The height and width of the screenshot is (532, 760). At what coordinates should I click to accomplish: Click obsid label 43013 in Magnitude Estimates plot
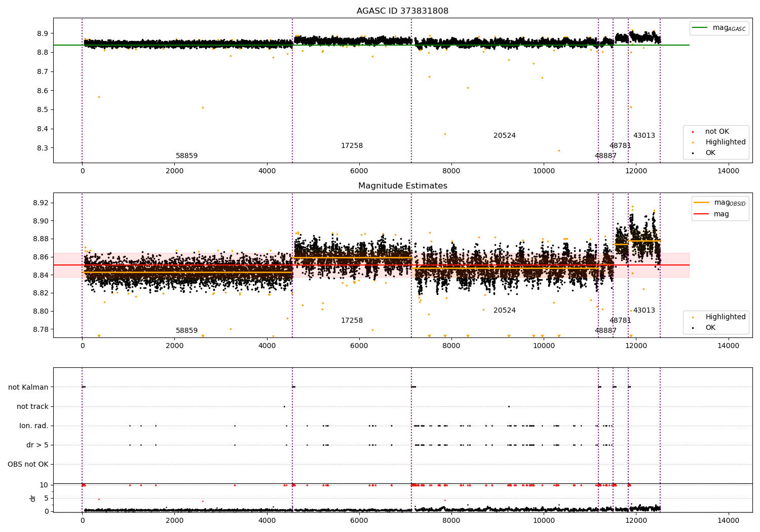point(644,311)
